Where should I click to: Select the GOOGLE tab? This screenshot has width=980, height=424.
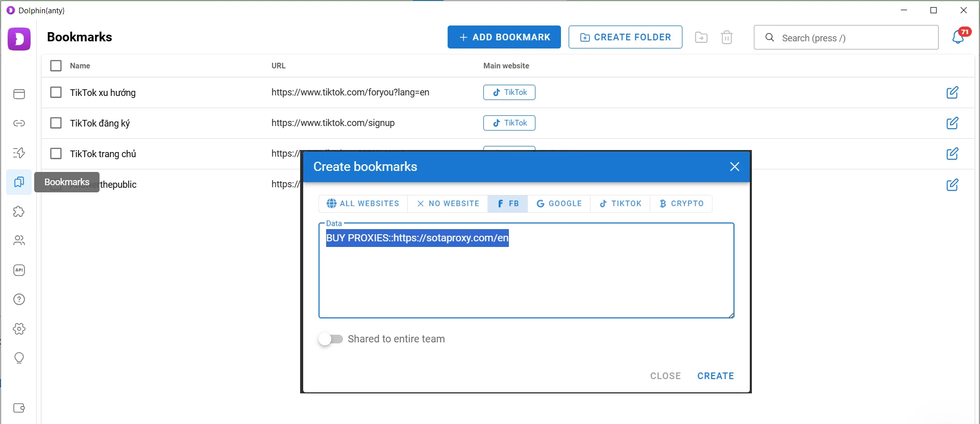tap(559, 204)
